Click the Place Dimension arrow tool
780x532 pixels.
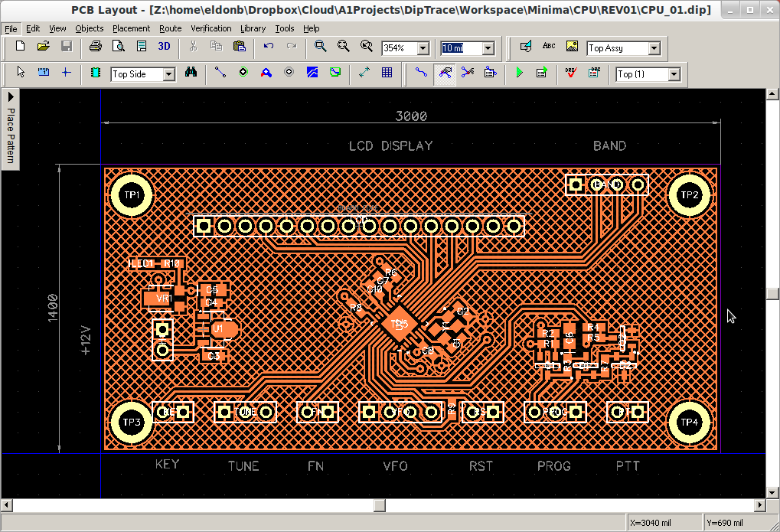coord(364,72)
